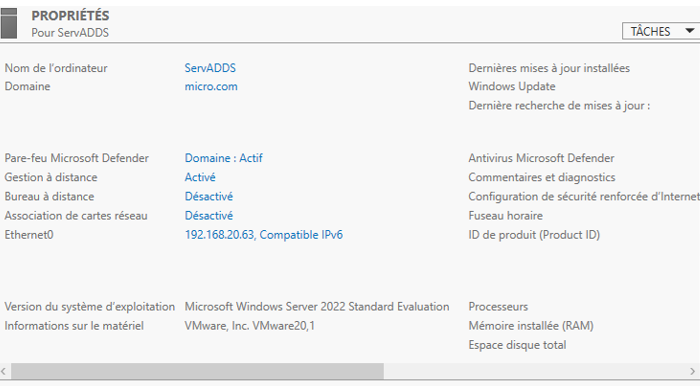Click the left scroll arrow of horizontal scrollbar

click(4, 371)
